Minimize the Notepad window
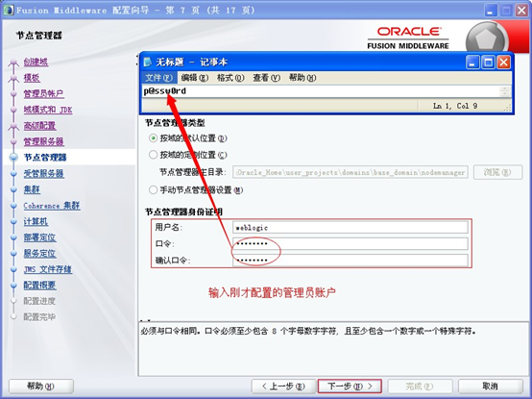Image resolution: width=532 pixels, height=399 pixels. pyautogui.click(x=472, y=62)
